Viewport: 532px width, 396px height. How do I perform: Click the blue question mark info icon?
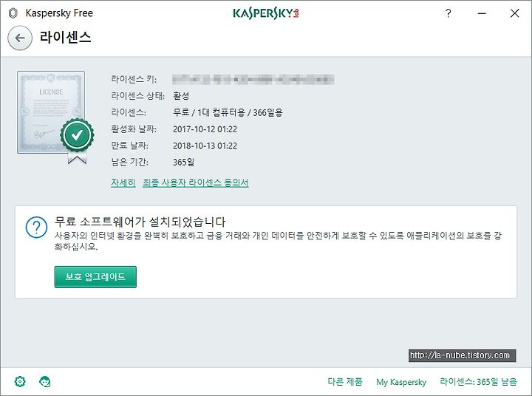pos(36,227)
